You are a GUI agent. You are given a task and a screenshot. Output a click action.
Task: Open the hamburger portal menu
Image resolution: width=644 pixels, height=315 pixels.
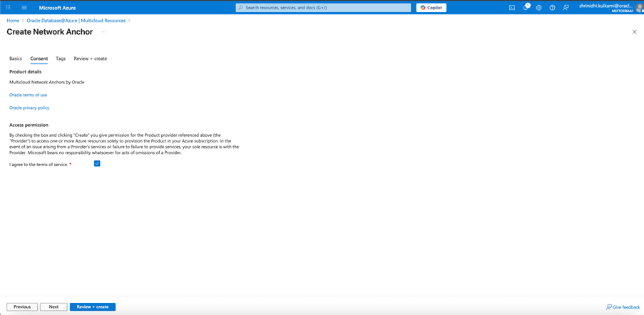pos(24,7)
